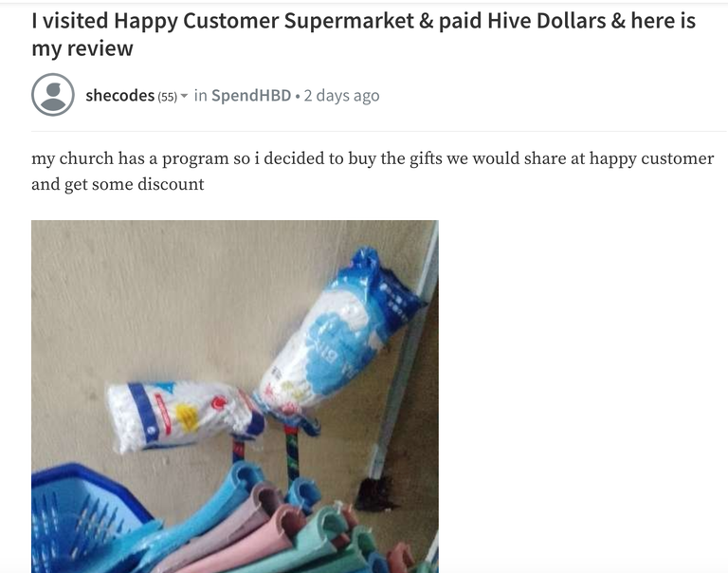Click the shecodes profile avatar icon
This screenshot has height=573, width=728.
click(53, 95)
